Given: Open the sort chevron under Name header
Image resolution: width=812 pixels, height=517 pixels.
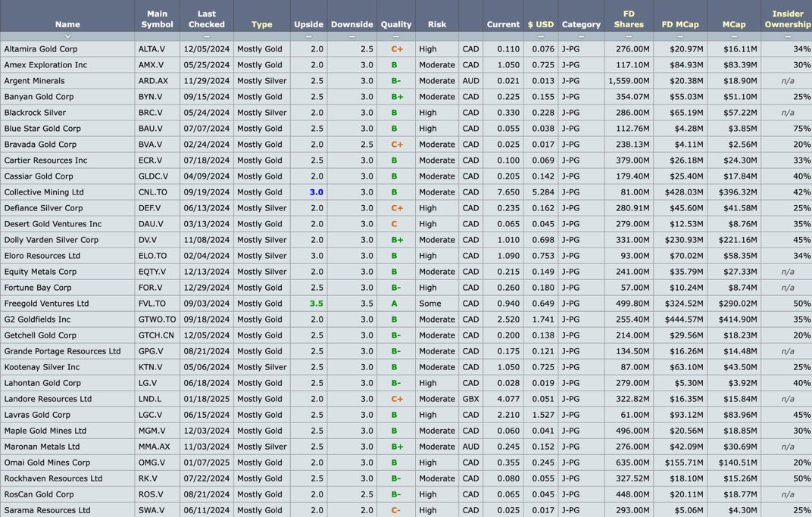Looking at the screenshot, I should (67, 36).
